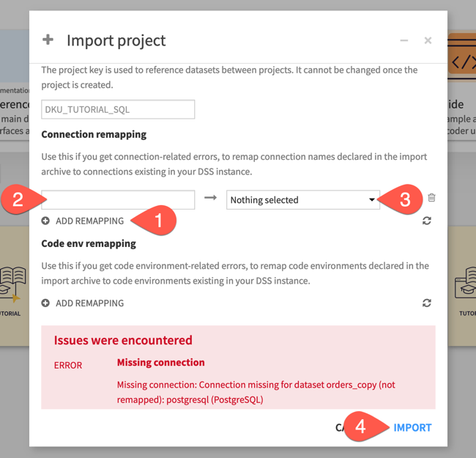This screenshot has height=458, width=476.
Task: Click the Code env remapping section heading
Action: click(89, 243)
